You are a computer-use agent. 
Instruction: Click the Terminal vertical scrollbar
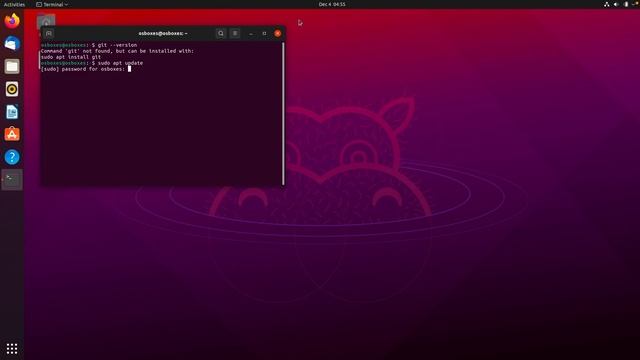click(x=283, y=113)
